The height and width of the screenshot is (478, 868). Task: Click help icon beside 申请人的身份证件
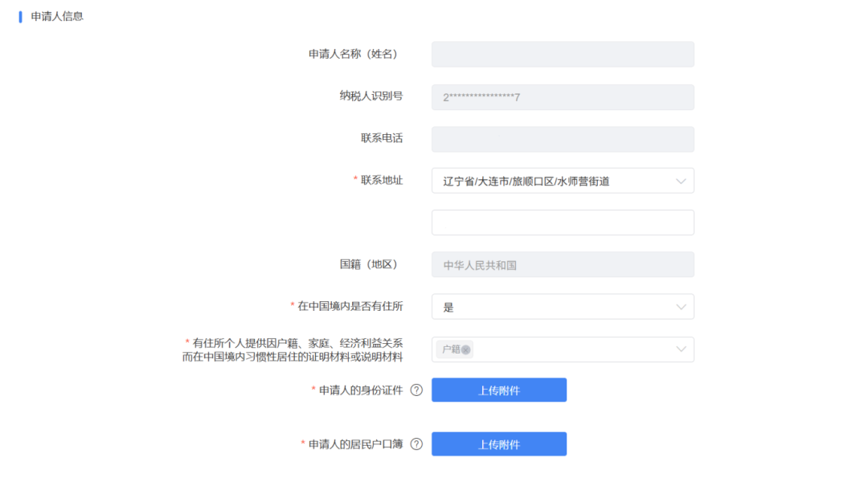(x=416, y=390)
